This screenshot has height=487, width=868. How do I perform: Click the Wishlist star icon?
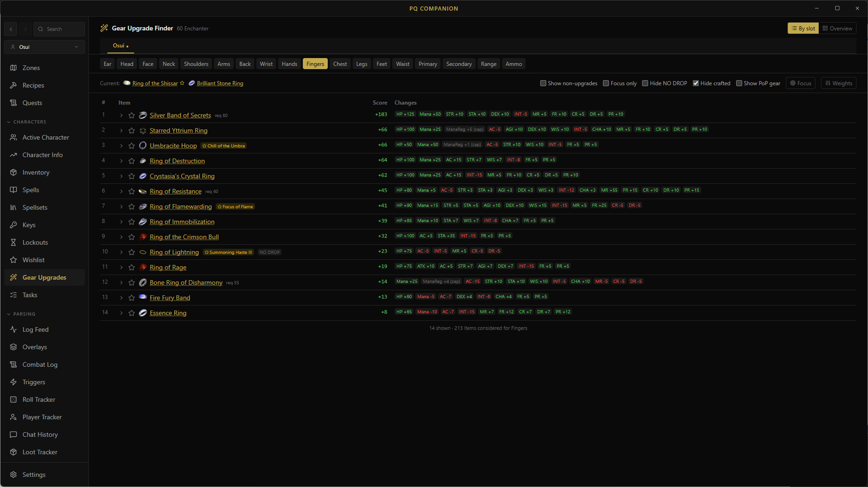[13, 260]
